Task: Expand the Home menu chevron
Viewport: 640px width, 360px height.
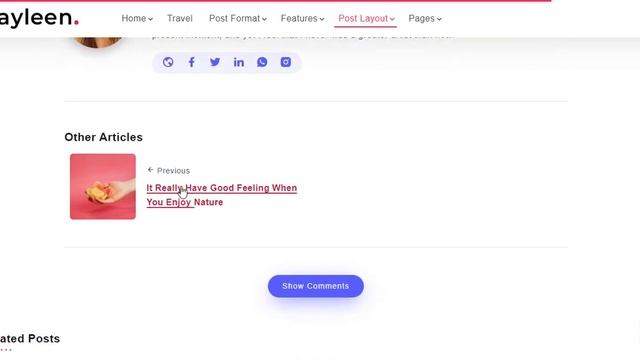Action: click(151, 19)
